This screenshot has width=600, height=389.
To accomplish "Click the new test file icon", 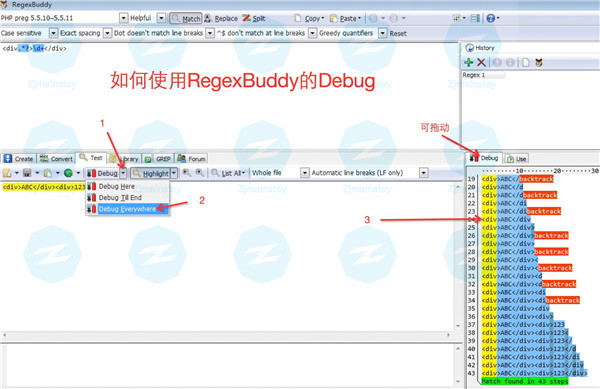I will [7, 173].
